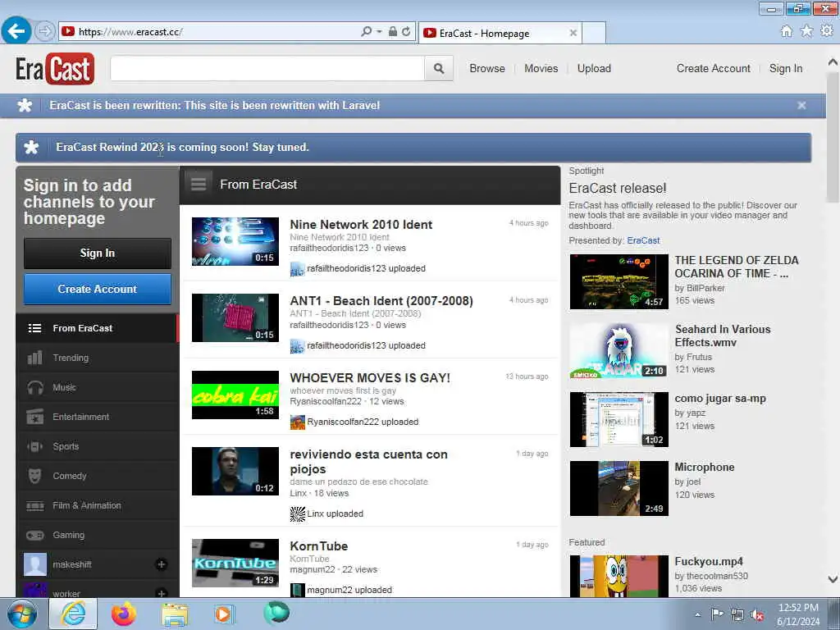Click the black Sign In button

[98, 253]
